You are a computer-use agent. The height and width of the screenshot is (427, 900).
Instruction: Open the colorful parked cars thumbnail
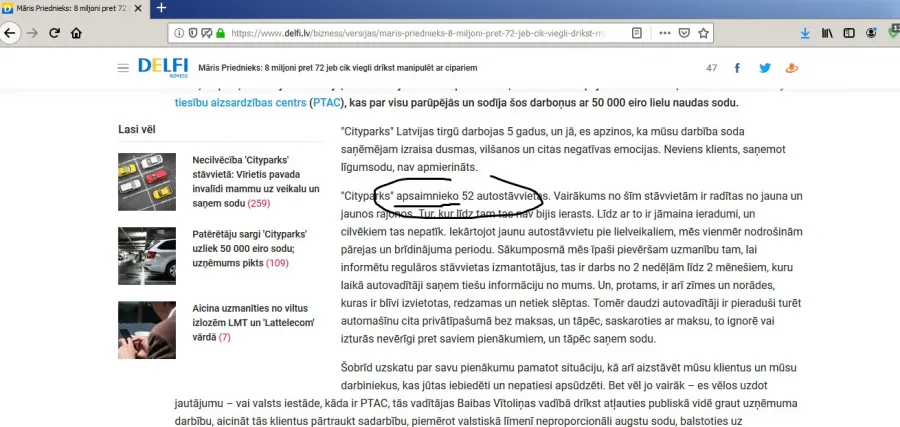coord(147,182)
